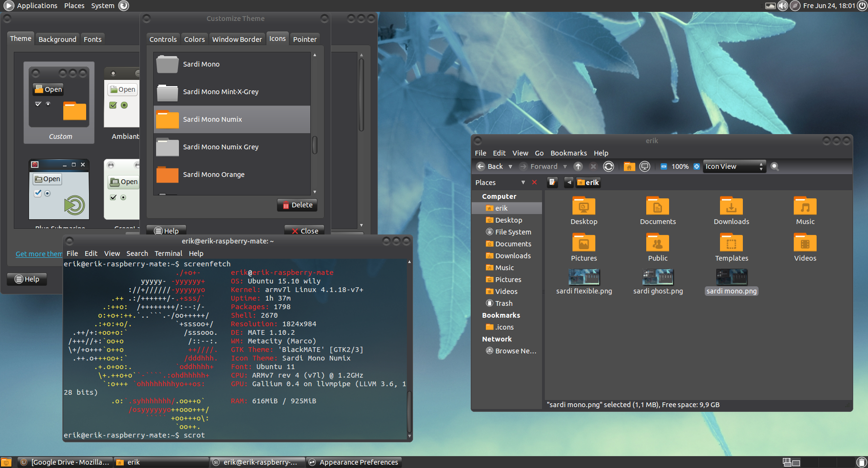Reload the current folder in file manager

608,166
